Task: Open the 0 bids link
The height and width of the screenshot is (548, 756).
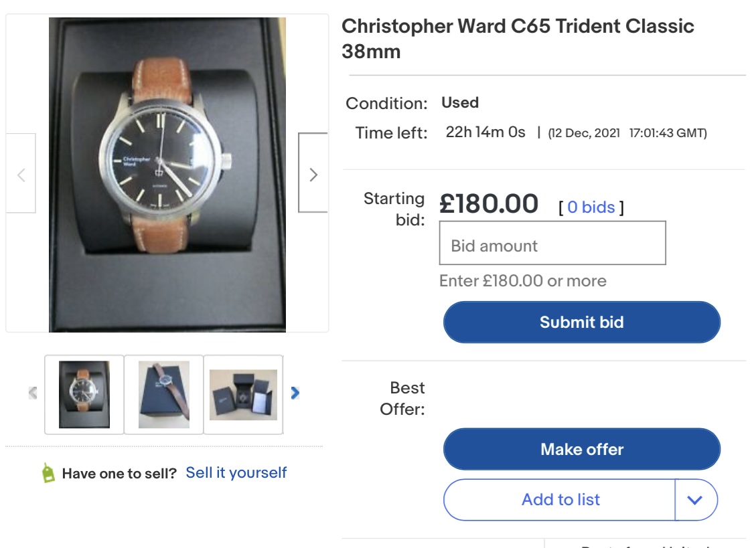Action: coord(591,207)
